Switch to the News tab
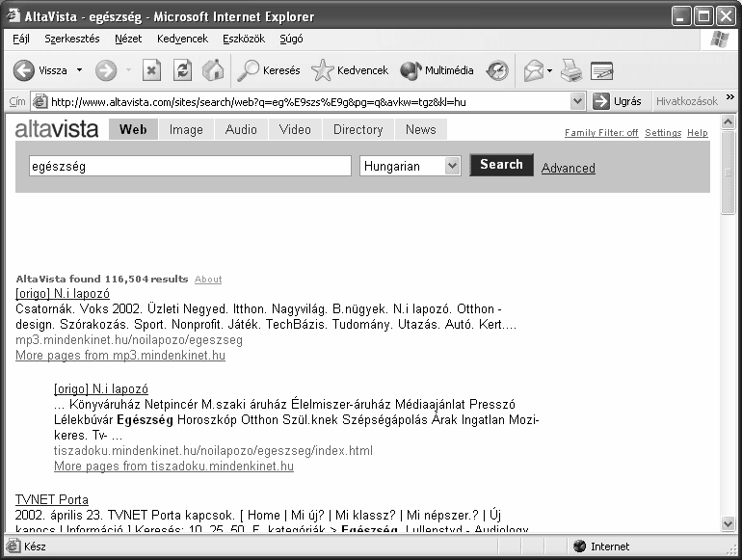 [x=421, y=129]
